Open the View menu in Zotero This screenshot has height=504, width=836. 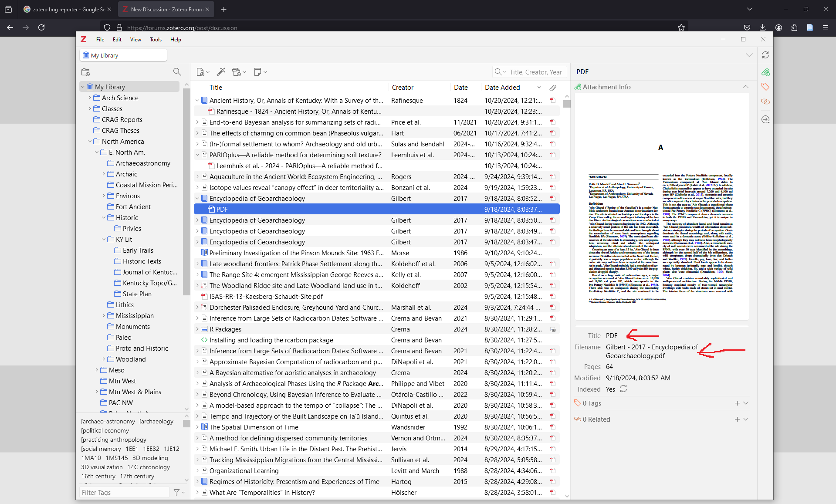[135, 40]
